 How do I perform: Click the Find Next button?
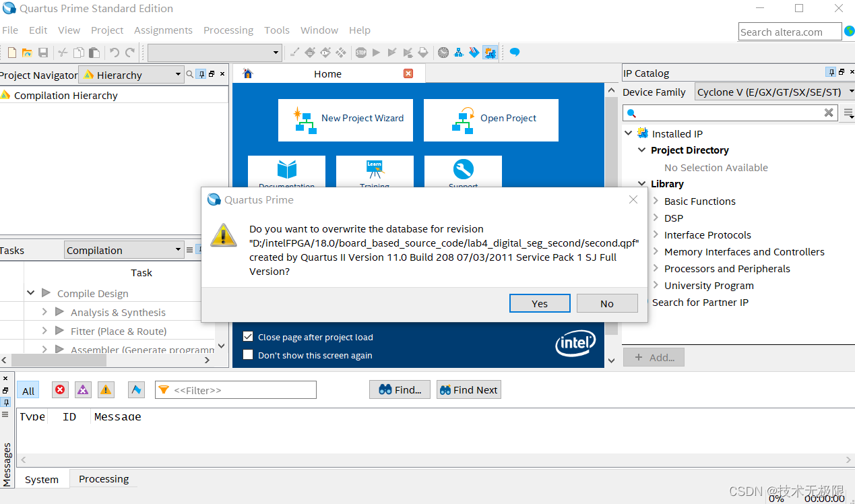click(x=469, y=389)
